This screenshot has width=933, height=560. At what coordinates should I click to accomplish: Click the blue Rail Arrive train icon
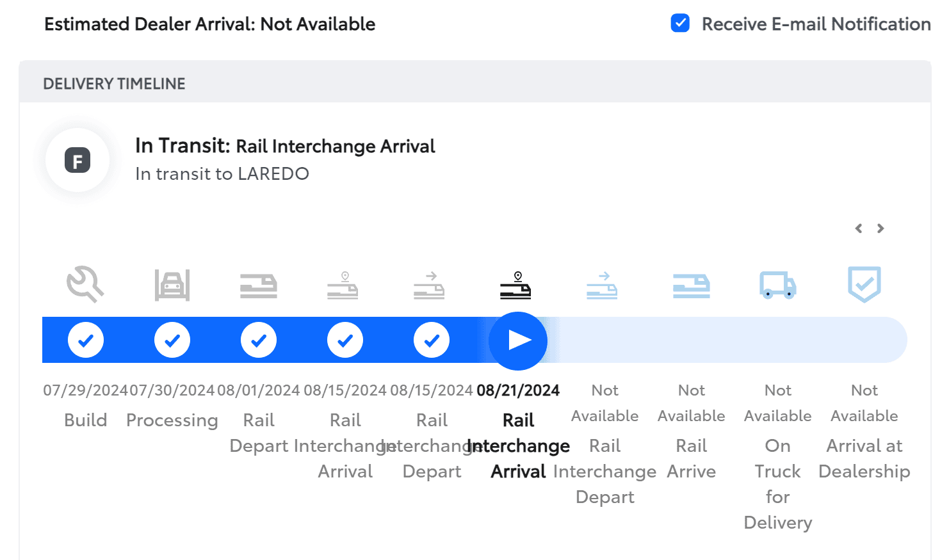pyautogui.click(x=692, y=285)
